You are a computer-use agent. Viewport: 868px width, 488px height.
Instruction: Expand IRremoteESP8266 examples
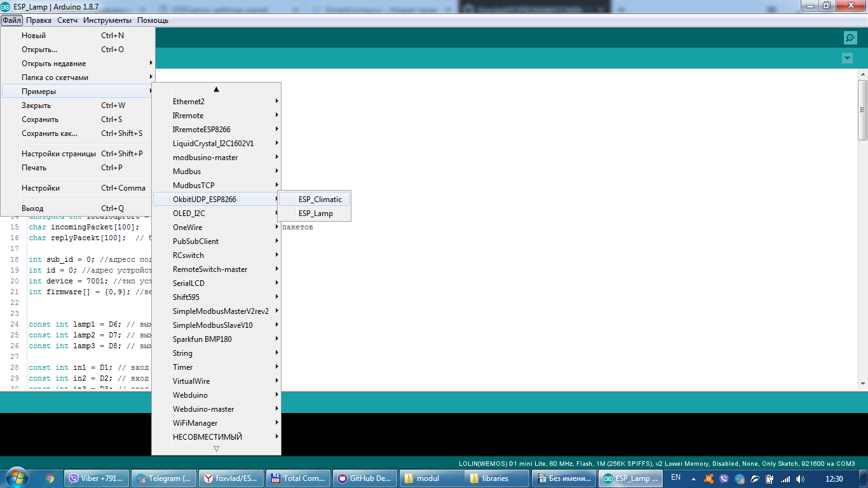(216, 130)
